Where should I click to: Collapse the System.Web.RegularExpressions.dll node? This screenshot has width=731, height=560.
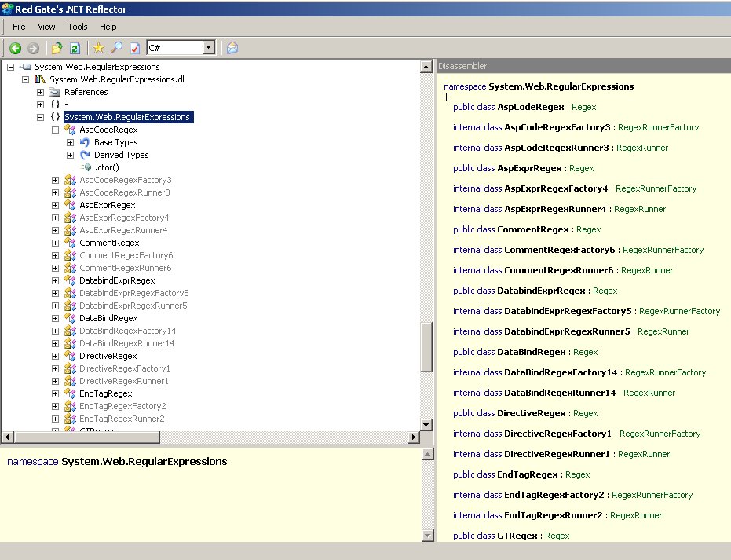25,80
